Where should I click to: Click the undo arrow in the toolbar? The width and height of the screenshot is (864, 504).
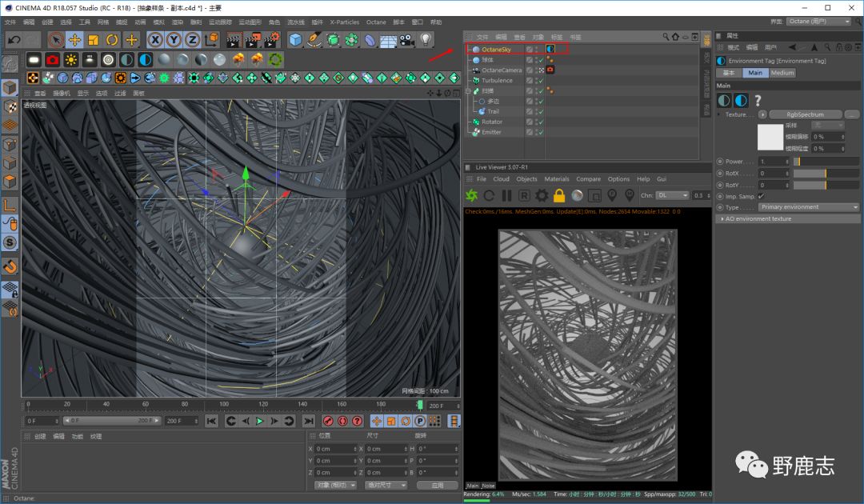click(x=14, y=39)
